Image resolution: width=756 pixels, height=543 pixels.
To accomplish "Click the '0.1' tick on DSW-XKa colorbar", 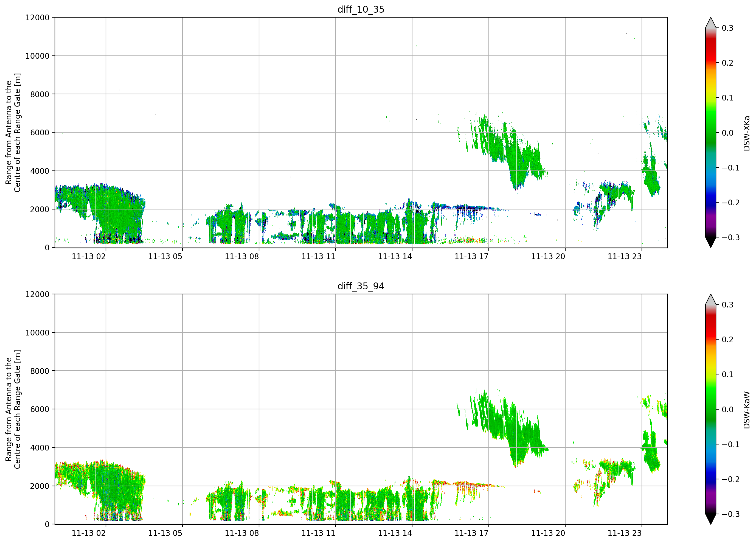I will [x=727, y=98].
